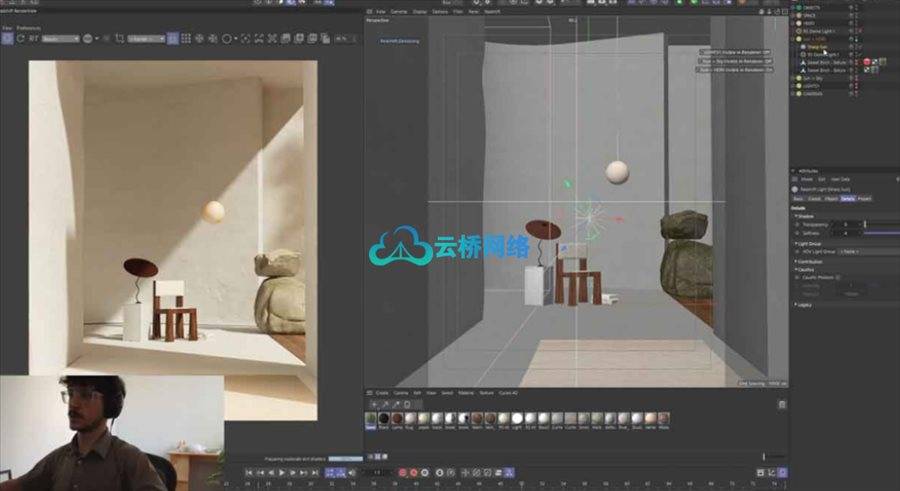Select the first material sphere thumbnail
The image size is (900, 491).
point(371,417)
